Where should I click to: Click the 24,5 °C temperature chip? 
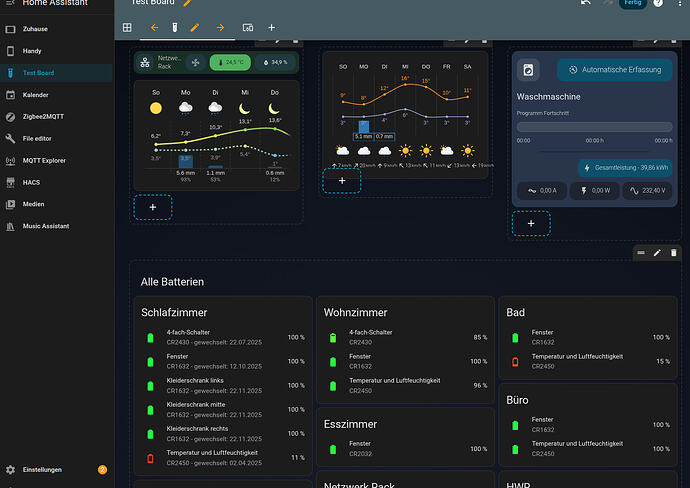click(230, 62)
